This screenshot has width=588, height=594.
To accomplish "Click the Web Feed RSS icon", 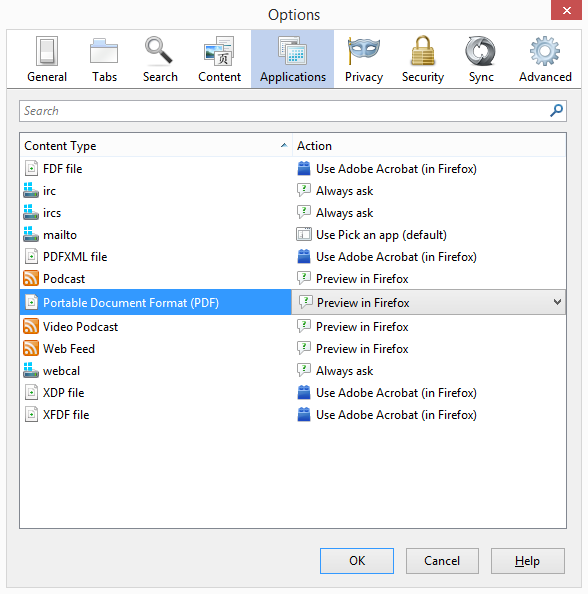I will tap(31, 348).
